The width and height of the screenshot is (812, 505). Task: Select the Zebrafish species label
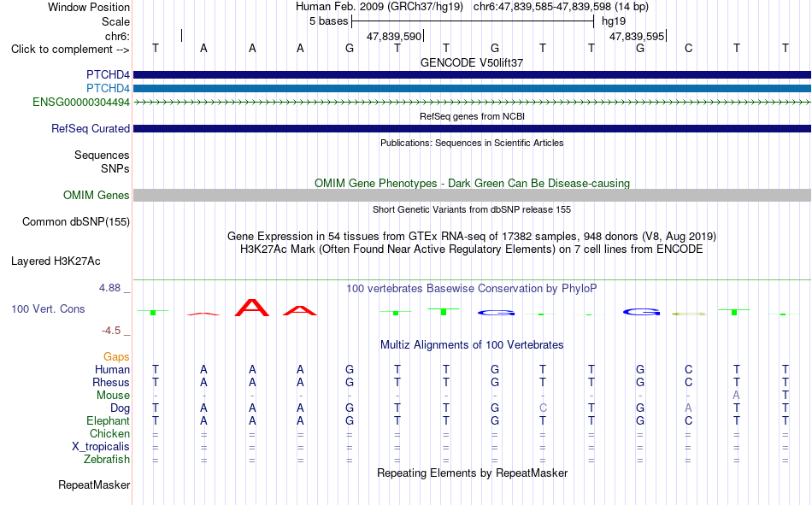(107, 460)
